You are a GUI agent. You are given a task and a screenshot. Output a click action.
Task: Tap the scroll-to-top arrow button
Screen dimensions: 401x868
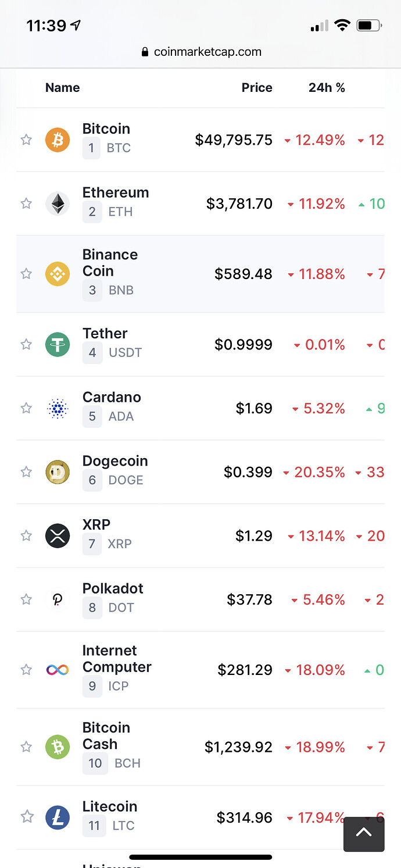[363, 834]
